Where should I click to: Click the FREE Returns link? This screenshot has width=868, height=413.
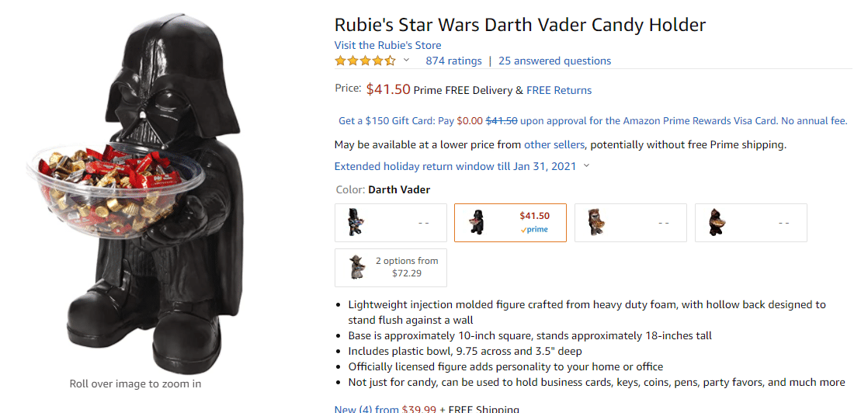558,90
